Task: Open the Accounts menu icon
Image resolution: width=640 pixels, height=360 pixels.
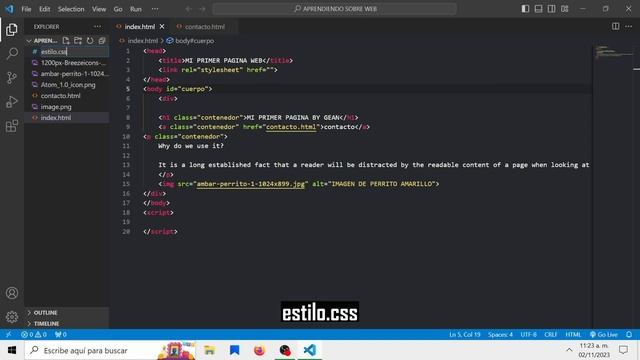Action: [12, 293]
